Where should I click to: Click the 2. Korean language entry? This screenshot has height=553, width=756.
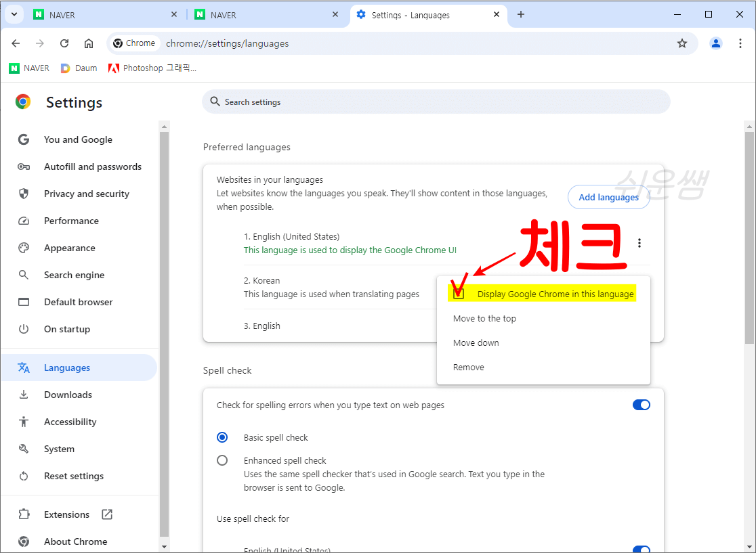pyautogui.click(x=331, y=287)
